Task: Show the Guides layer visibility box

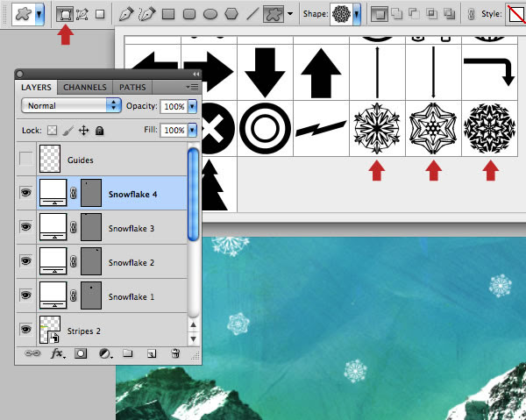Action: (25, 159)
